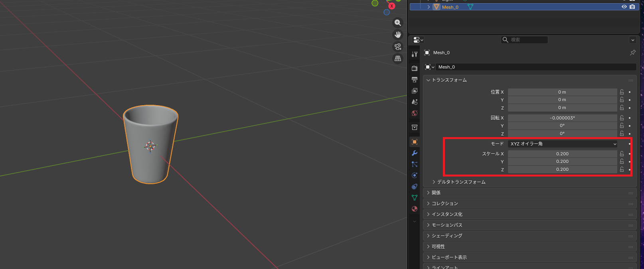Open the Modifiers wrench tab icon
The width and height of the screenshot is (644, 269).
pyautogui.click(x=415, y=153)
